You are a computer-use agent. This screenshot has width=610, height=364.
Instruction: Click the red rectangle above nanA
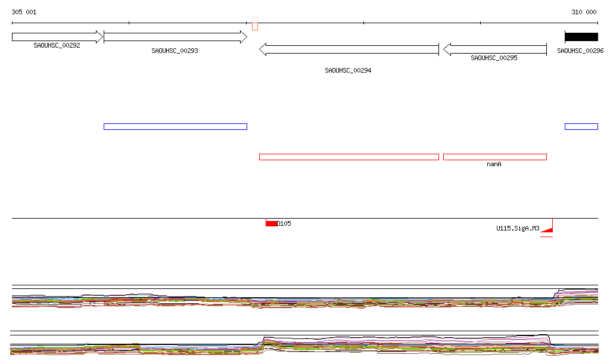tap(495, 157)
